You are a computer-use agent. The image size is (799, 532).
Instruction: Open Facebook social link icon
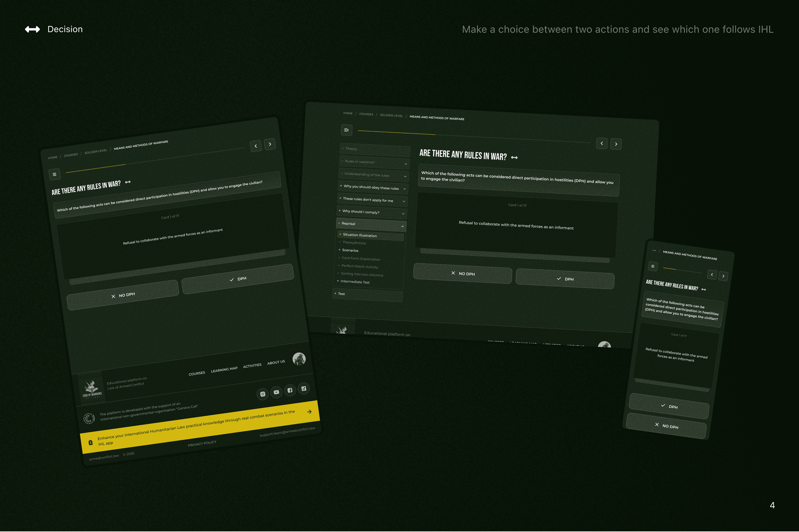point(290,390)
